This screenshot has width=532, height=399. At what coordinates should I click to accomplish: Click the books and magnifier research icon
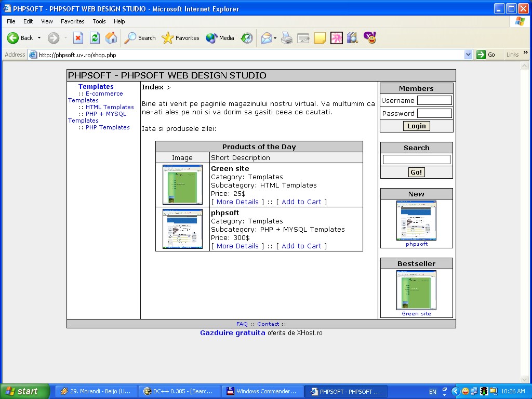353,38
